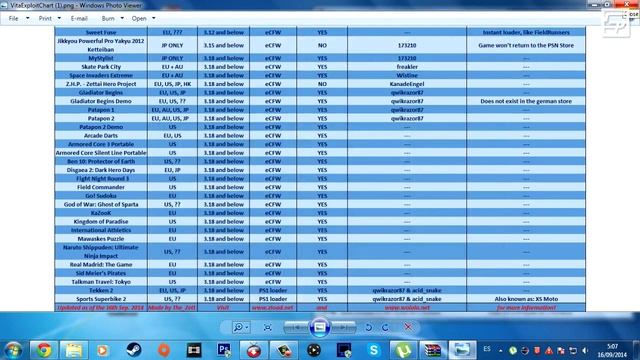Rotate image clockwise
Image resolution: width=640 pixels, height=360 pixels.
tap(385, 327)
